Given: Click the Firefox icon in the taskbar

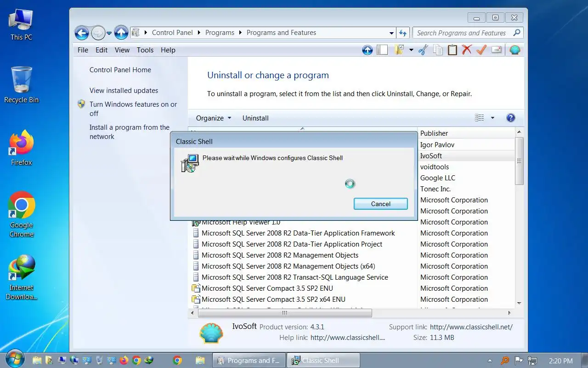Looking at the screenshot, I should pos(124,361).
